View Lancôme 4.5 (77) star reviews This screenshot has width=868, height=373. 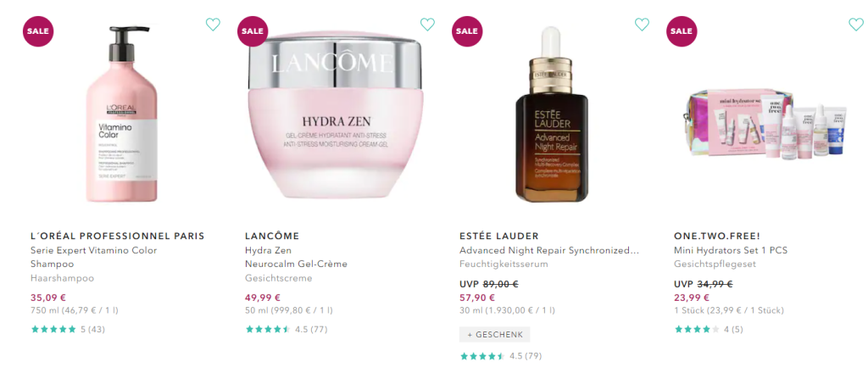(x=287, y=329)
